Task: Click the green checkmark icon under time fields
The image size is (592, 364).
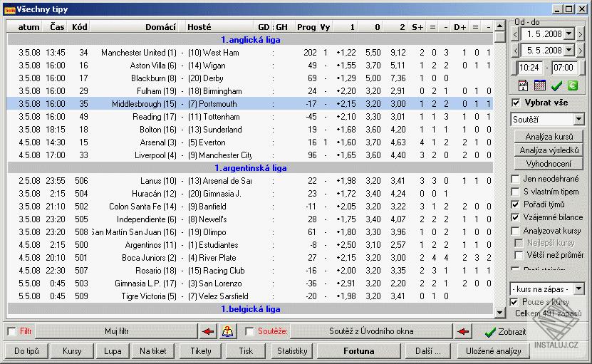Action: coord(556,86)
